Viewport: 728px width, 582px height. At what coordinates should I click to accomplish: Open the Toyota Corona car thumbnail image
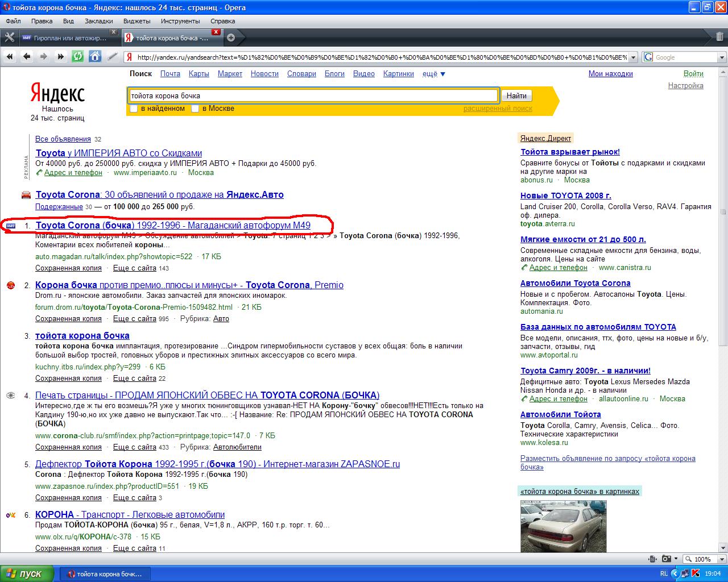563,526
